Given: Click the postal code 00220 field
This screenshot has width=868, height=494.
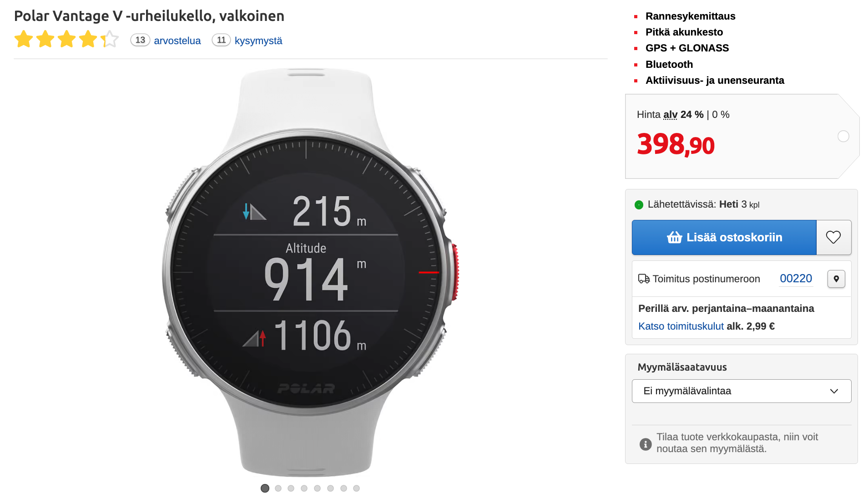Looking at the screenshot, I should pyautogui.click(x=796, y=279).
